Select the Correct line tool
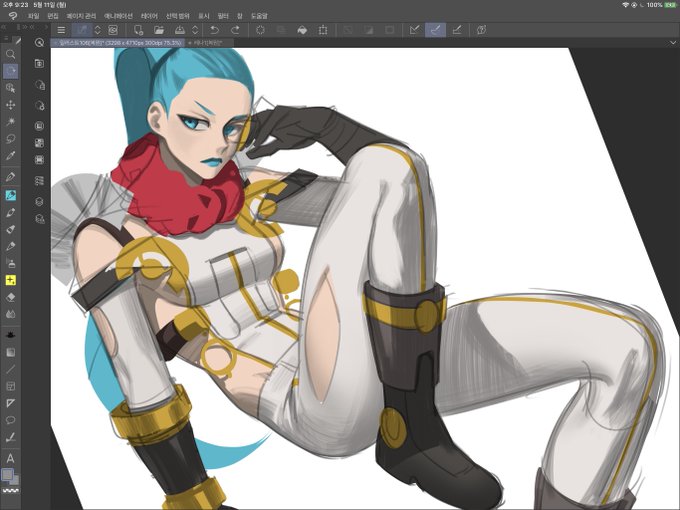The height and width of the screenshot is (510, 680). (x=10, y=437)
